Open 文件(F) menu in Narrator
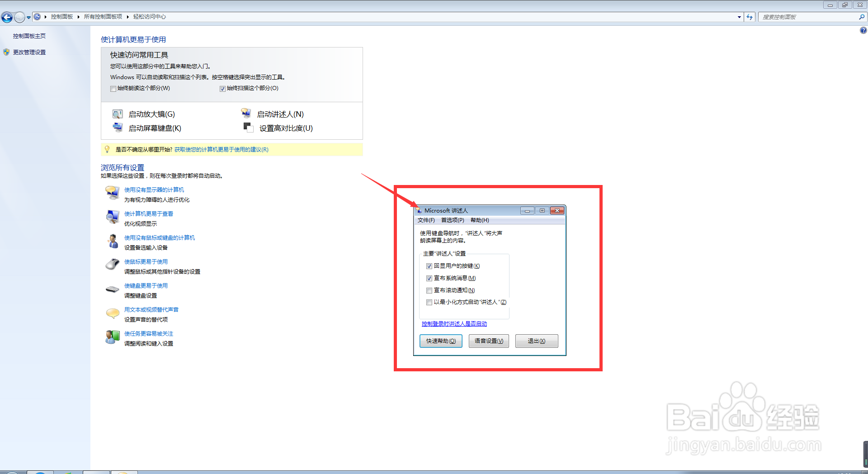 point(426,220)
